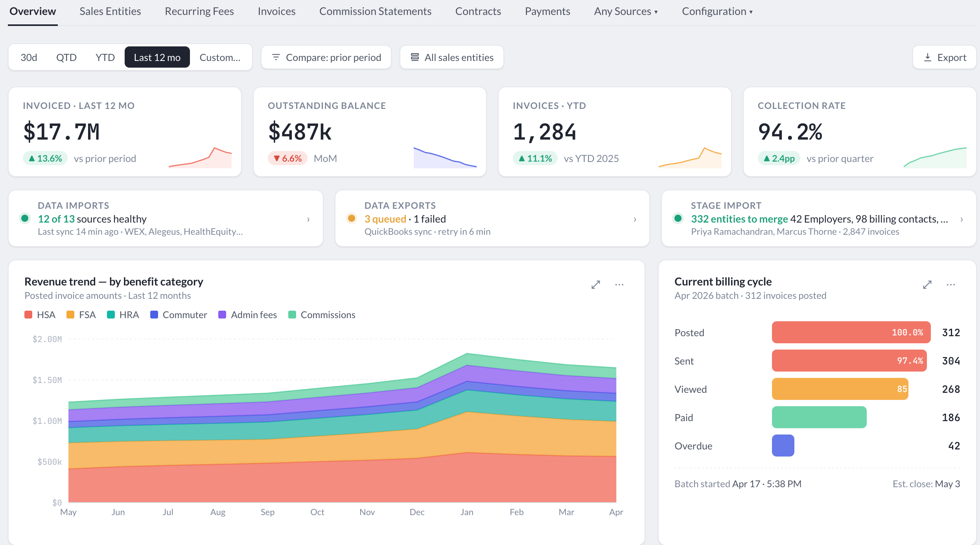The height and width of the screenshot is (545, 980).
Task: Switch to the Sales Entities tab
Action: (110, 11)
